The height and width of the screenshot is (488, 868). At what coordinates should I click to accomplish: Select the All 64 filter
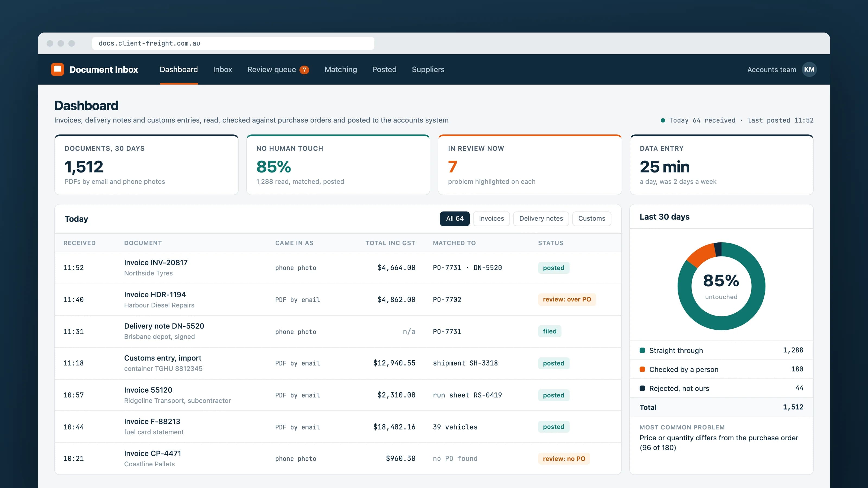455,219
